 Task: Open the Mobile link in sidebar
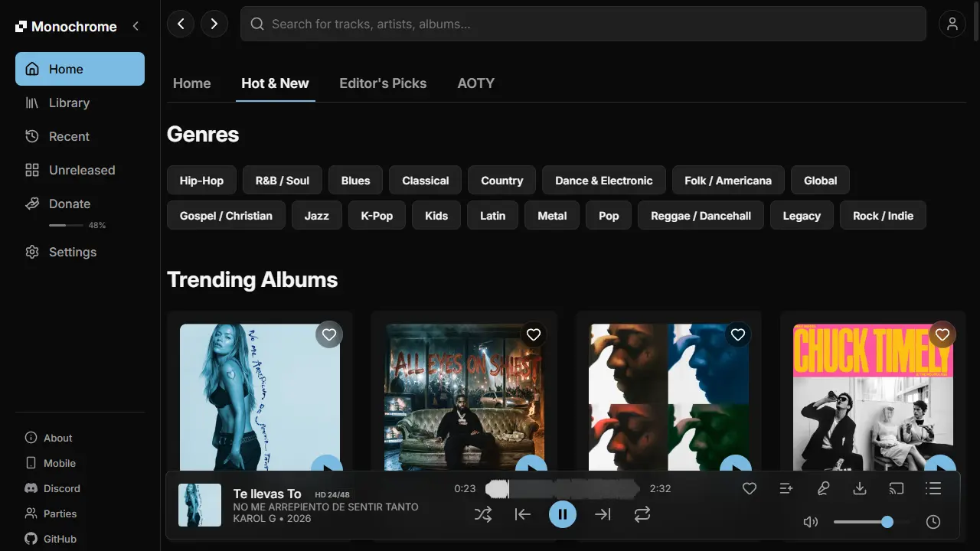tap(80, 463)
